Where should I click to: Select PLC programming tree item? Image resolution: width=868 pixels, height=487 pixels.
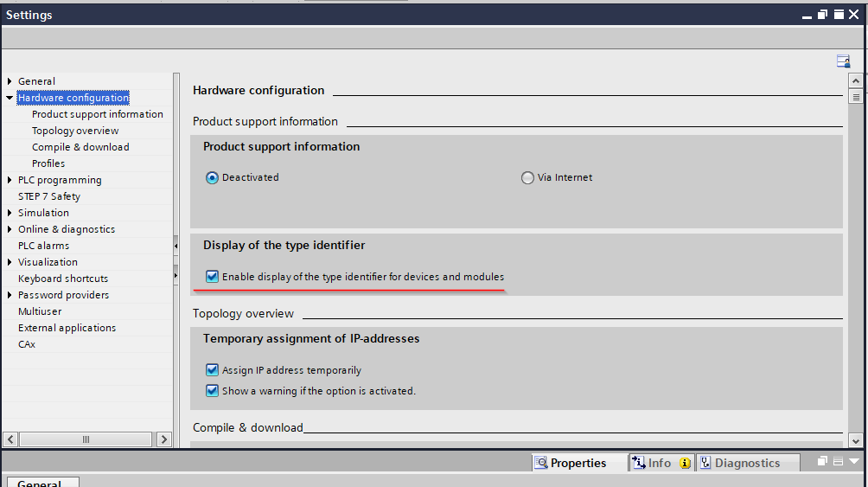60,180
